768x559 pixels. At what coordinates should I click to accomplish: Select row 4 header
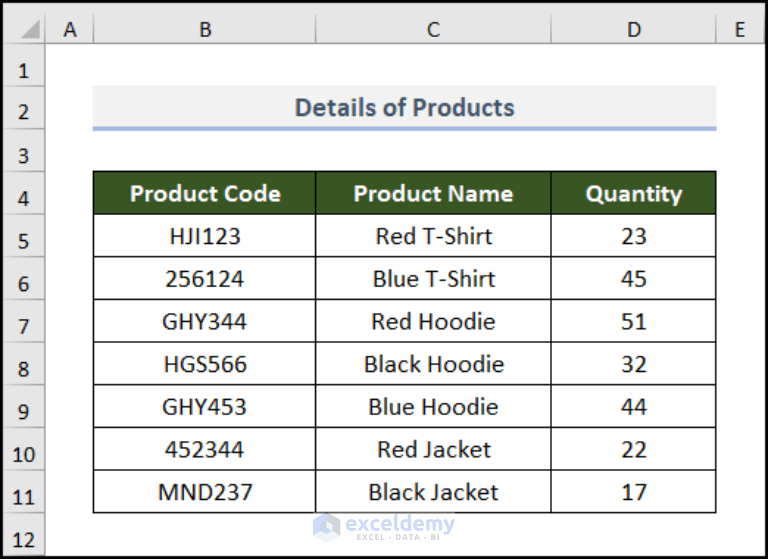[x=24, y=194]
